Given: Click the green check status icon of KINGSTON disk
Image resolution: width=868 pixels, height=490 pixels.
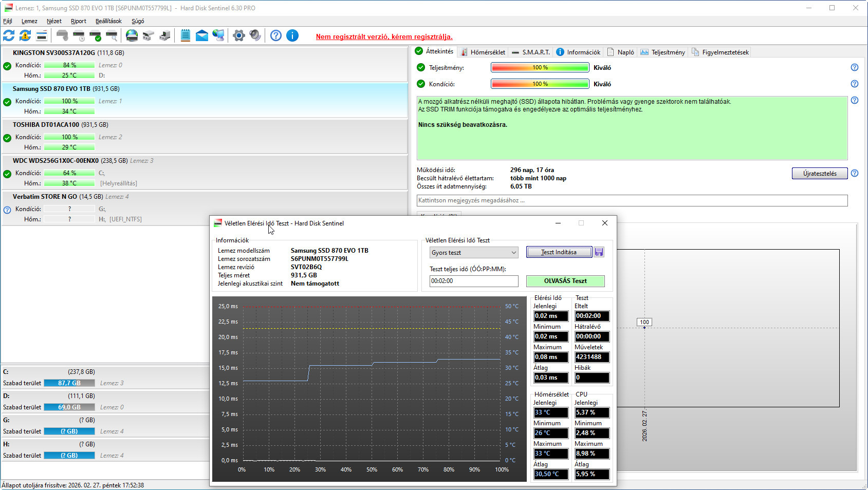Looking at the screenshot, I should click(x=7, y=66).
